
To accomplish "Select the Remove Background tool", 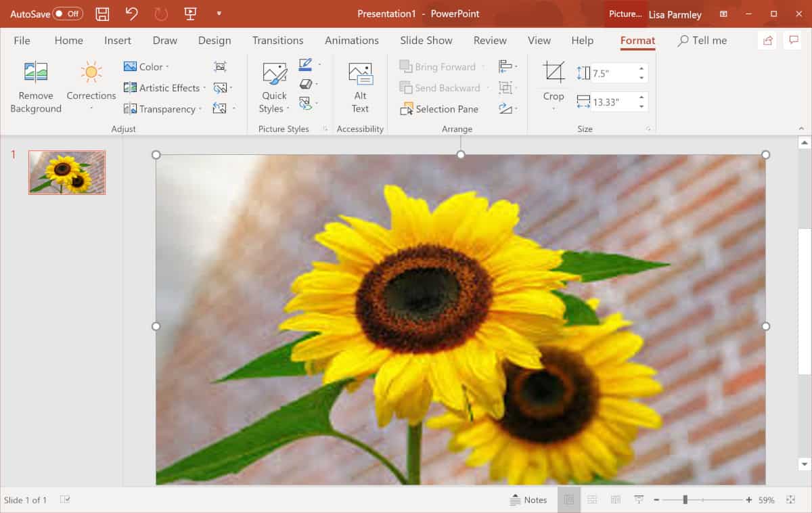I will 35,86.
